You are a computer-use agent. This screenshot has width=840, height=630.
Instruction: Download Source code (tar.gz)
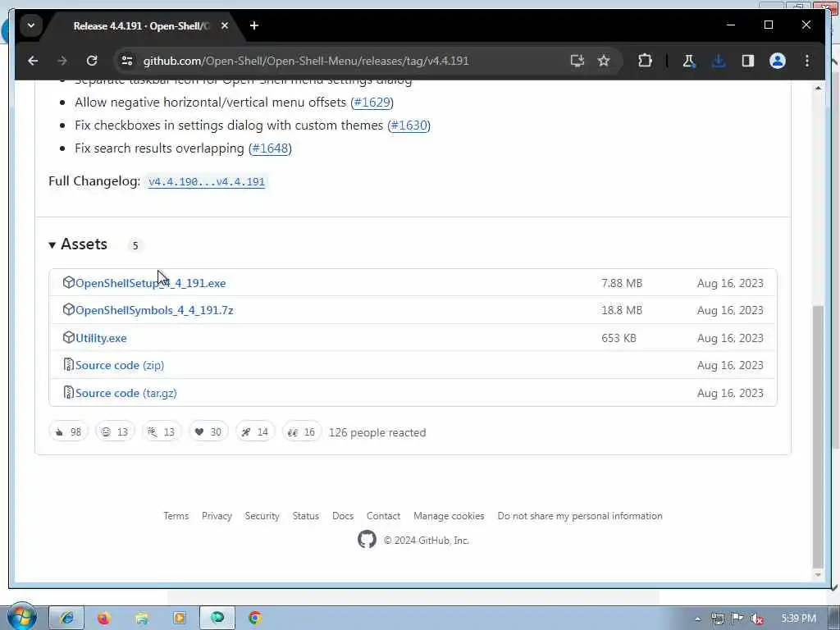click(x=126, y=393)
